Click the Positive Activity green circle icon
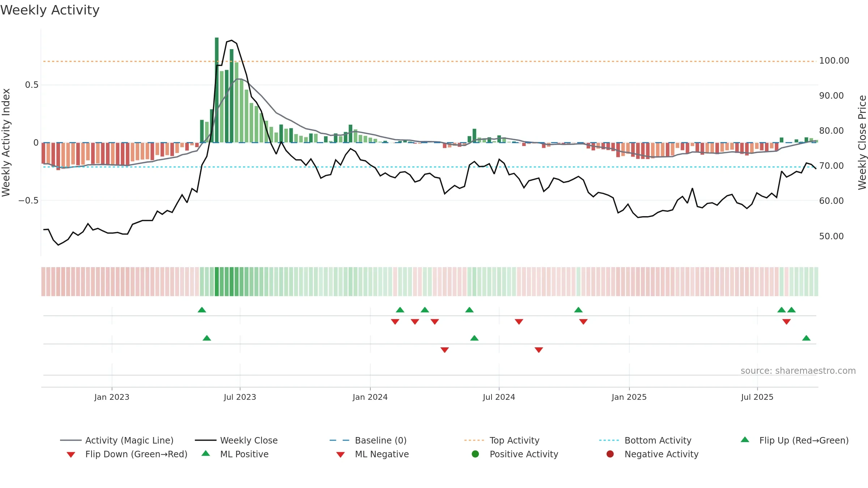868x488 pixels. [x=475, y=454]
